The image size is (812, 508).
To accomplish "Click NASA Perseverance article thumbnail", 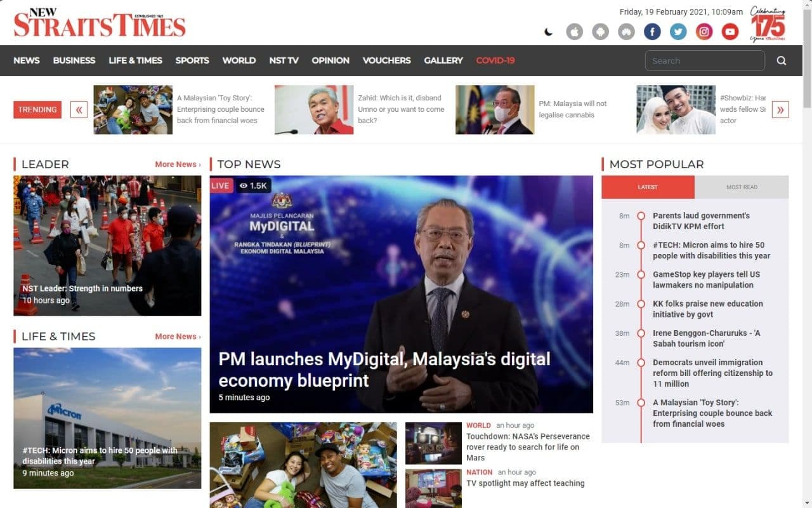I will [433, 443].
